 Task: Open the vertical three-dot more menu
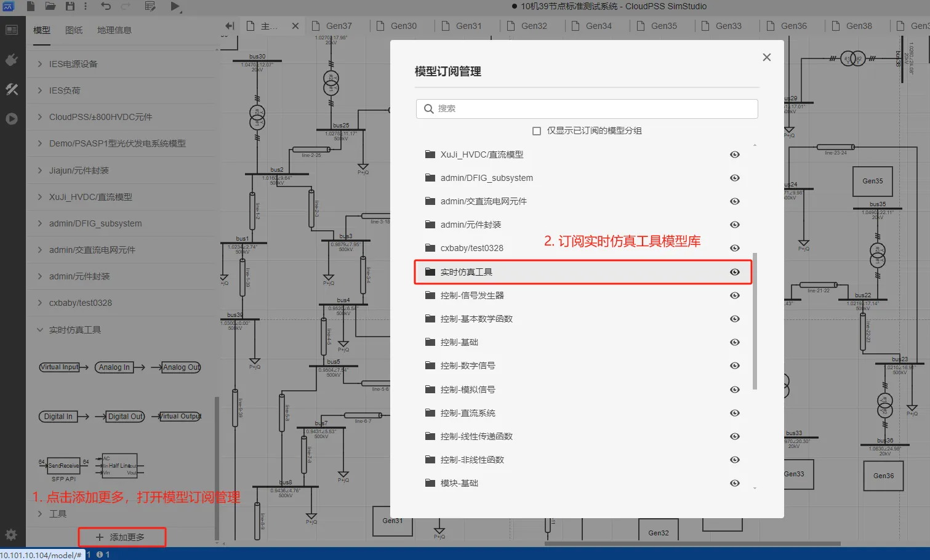click(x=86, y=6)
